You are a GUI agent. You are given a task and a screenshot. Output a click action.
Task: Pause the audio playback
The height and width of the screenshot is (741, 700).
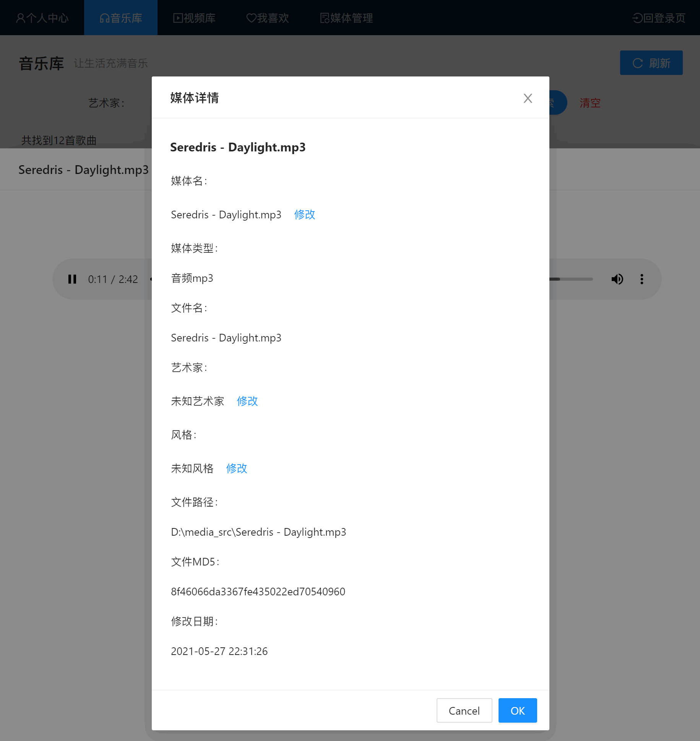coord(72,279)
